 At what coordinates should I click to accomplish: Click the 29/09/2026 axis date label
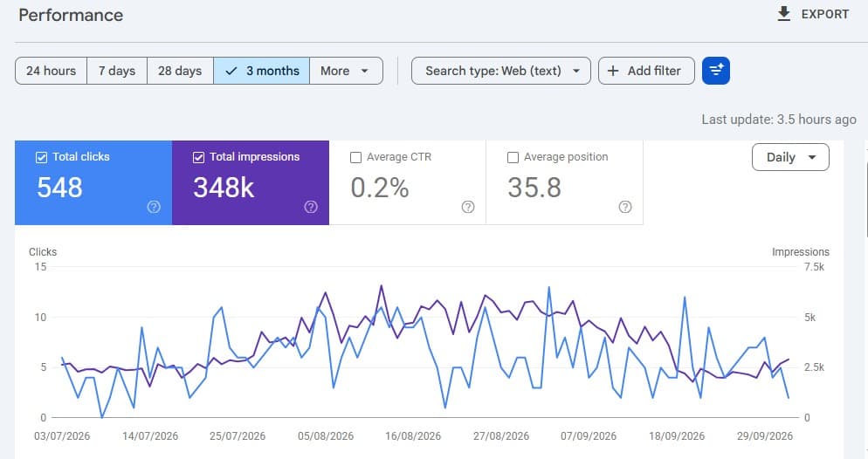pyautogui.click(x=764, y=435)
